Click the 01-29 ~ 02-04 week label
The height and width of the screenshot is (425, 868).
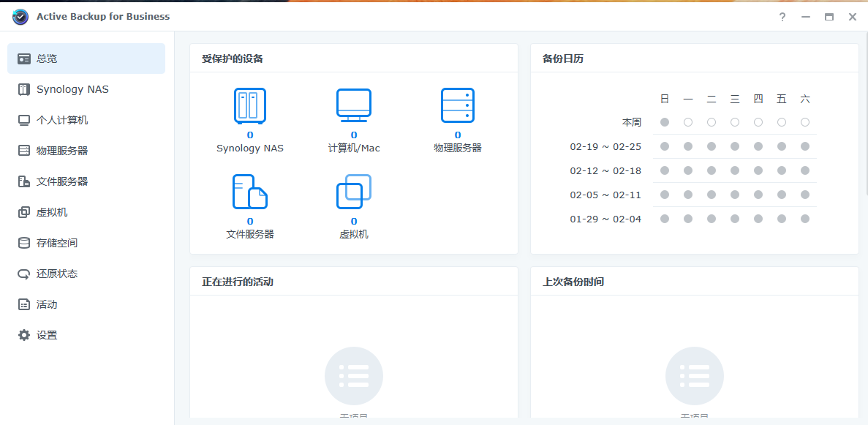605,219
